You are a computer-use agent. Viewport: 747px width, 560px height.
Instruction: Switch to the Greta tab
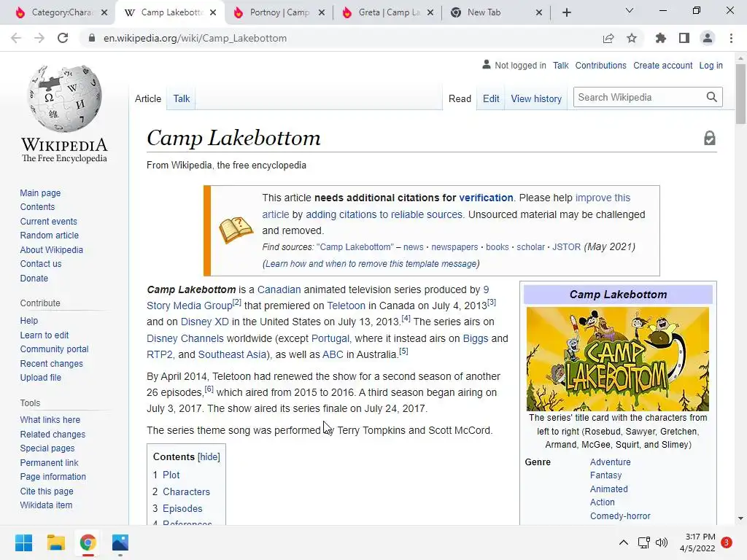click(x=388, y=12)
